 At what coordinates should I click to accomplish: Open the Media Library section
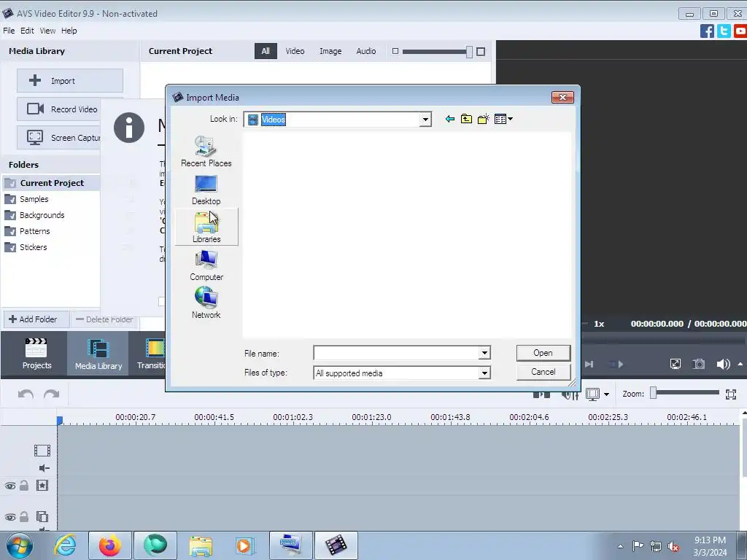tap(98, 354)
